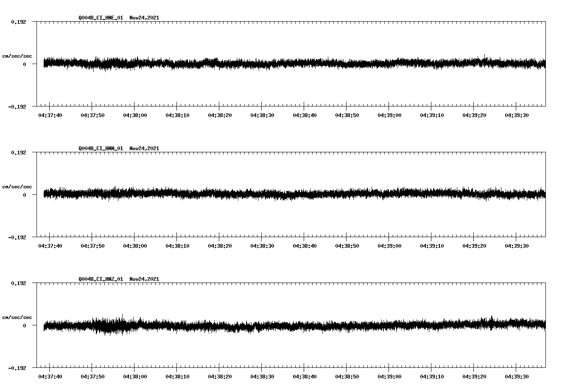The height and width of the screenshot is (392, 576).
Task: Click 04:38:20 time label under HNZ plot
Action: [x=220, y=376]
